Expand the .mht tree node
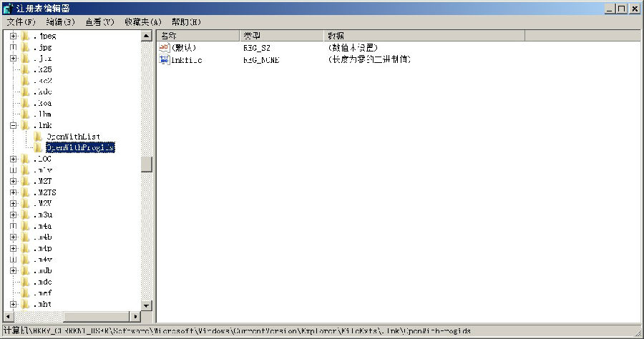The width and height of the screenshot is (644, 339). 13,304
